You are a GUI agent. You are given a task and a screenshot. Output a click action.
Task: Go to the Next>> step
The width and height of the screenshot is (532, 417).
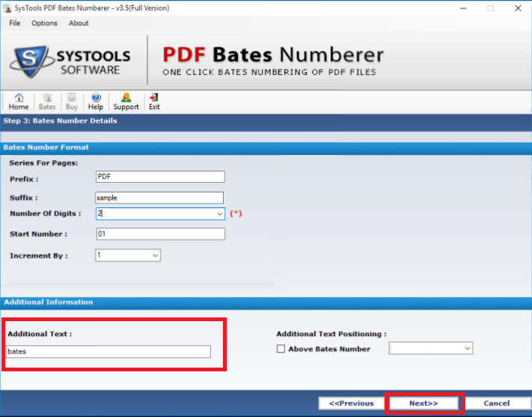(x=424, y=404)
